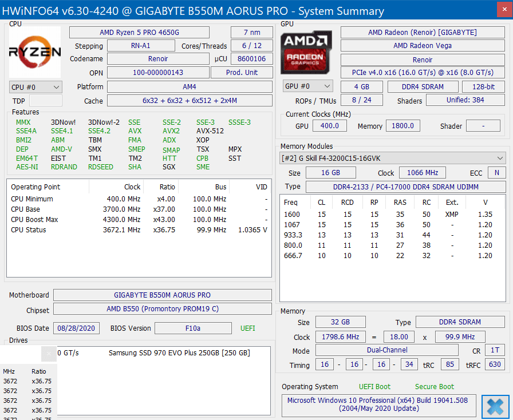Click the AES-NI feature label
The width and height of the screenshot is (513, 420).
pyautogui.click(x=27, y=167)
